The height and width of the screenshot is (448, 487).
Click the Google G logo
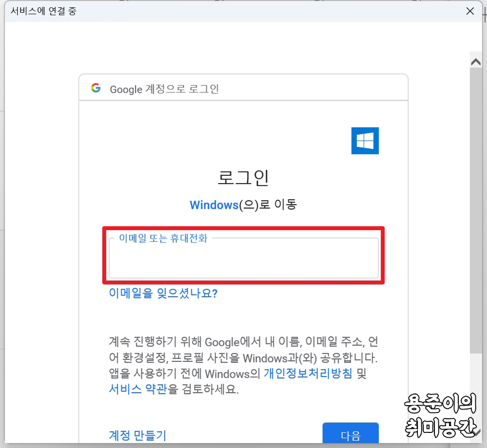[x=96, y=88]
